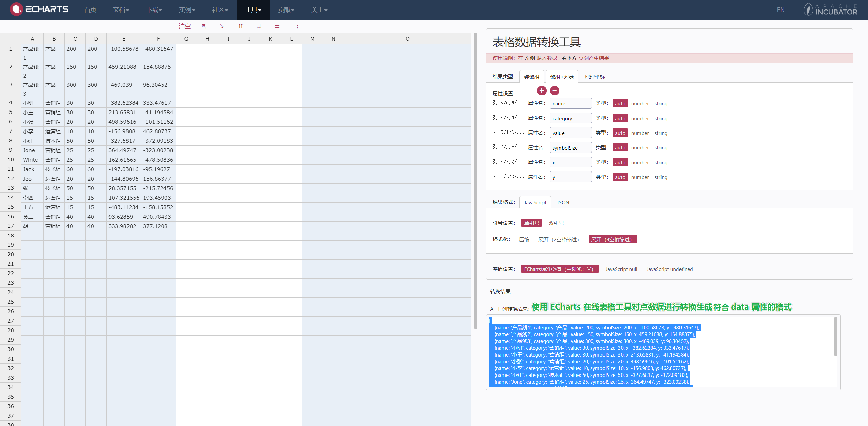Select JavaScript result format tab
This screenshot has height=426, width=868.
[x=535, y=202]
